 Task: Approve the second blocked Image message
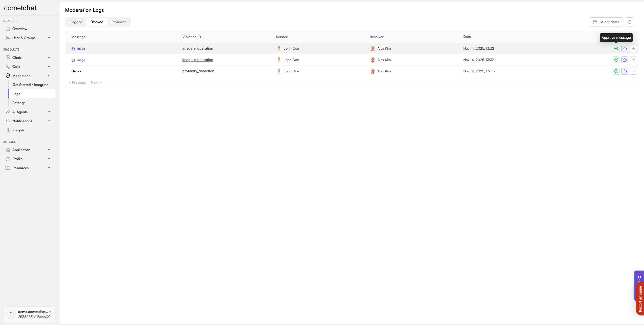tap(616, 60)
